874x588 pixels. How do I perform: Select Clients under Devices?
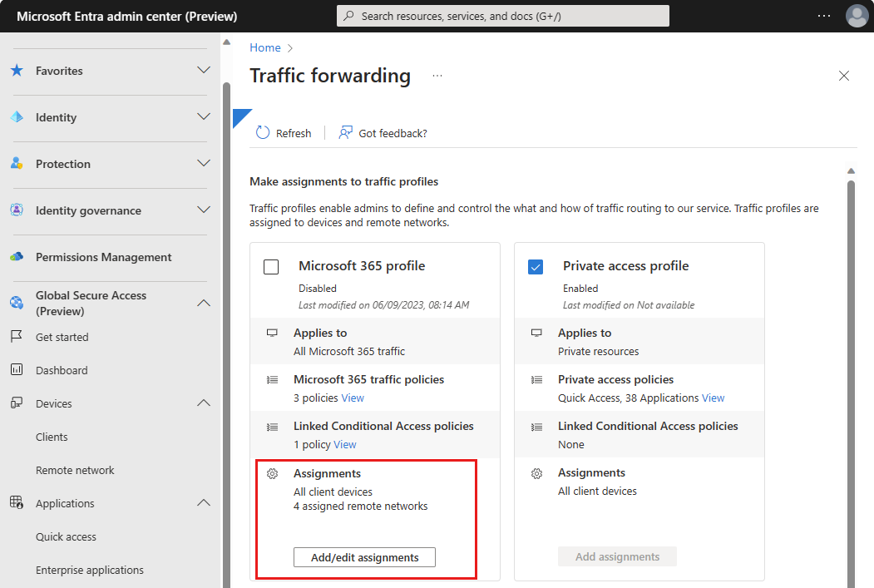pyautogui.click(x=52, y=437)
